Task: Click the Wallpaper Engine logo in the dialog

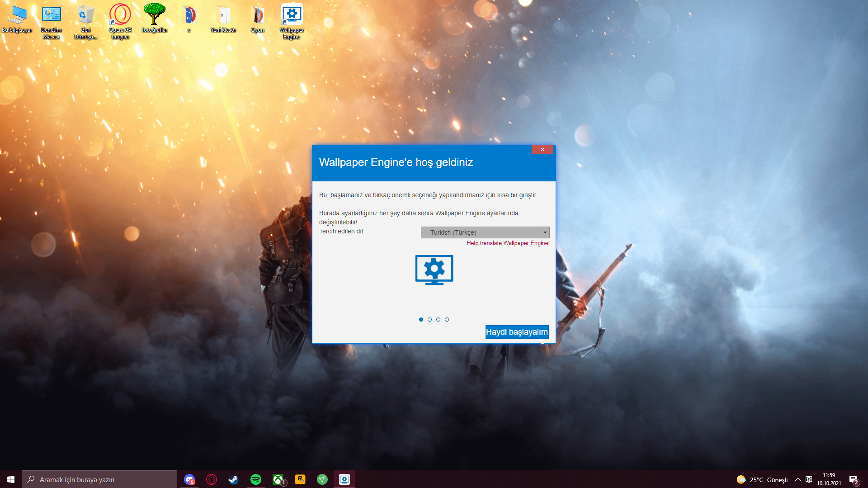Action: pos(434,270)
